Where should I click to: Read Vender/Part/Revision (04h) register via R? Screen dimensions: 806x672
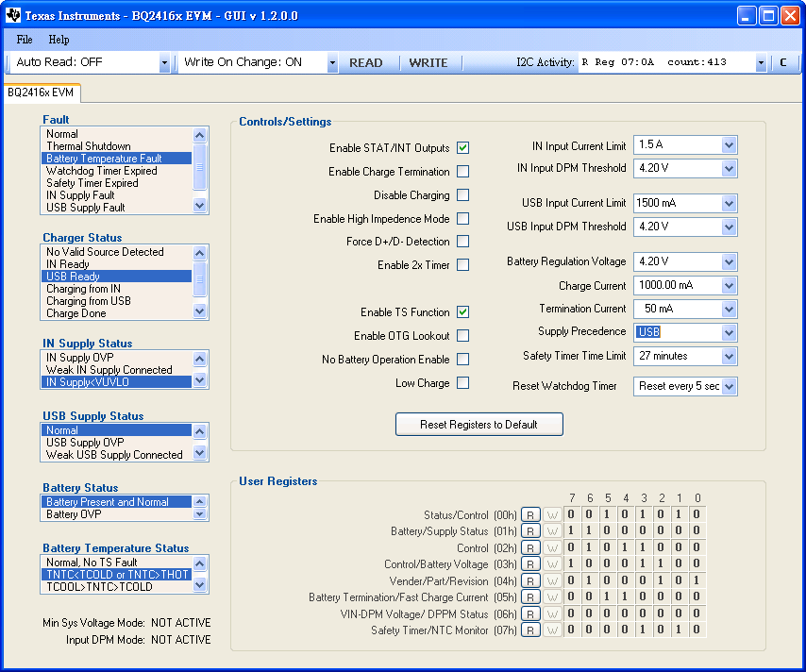coord(530,581)
